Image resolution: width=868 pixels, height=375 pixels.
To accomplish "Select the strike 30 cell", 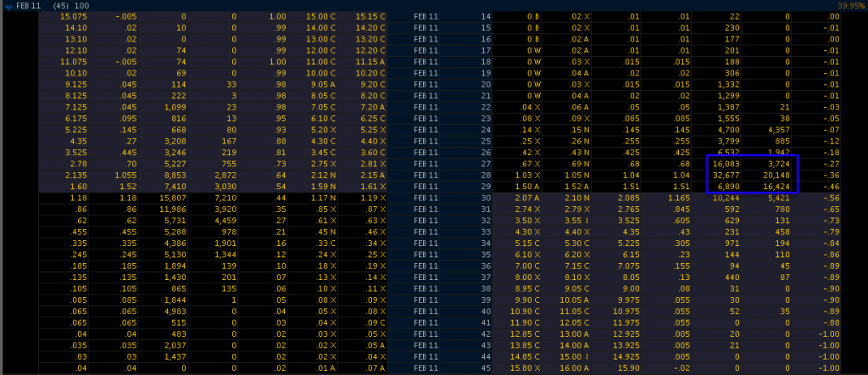I will [x=486, y=198].
